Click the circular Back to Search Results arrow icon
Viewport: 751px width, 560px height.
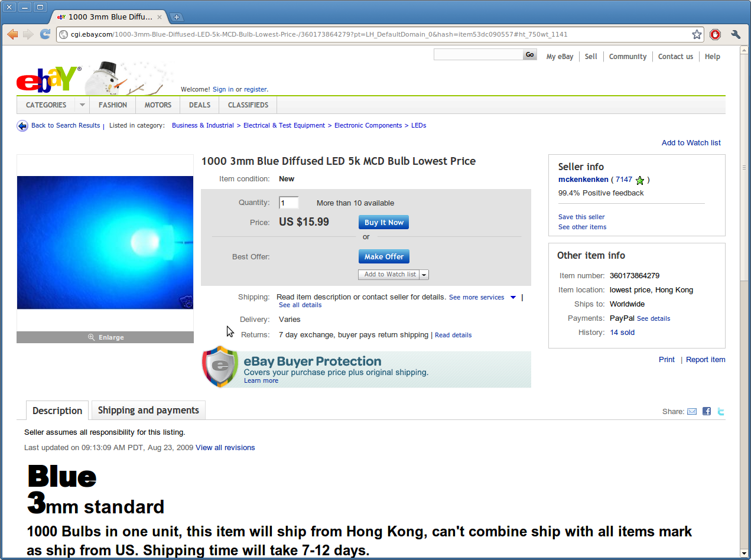(22, 125)
